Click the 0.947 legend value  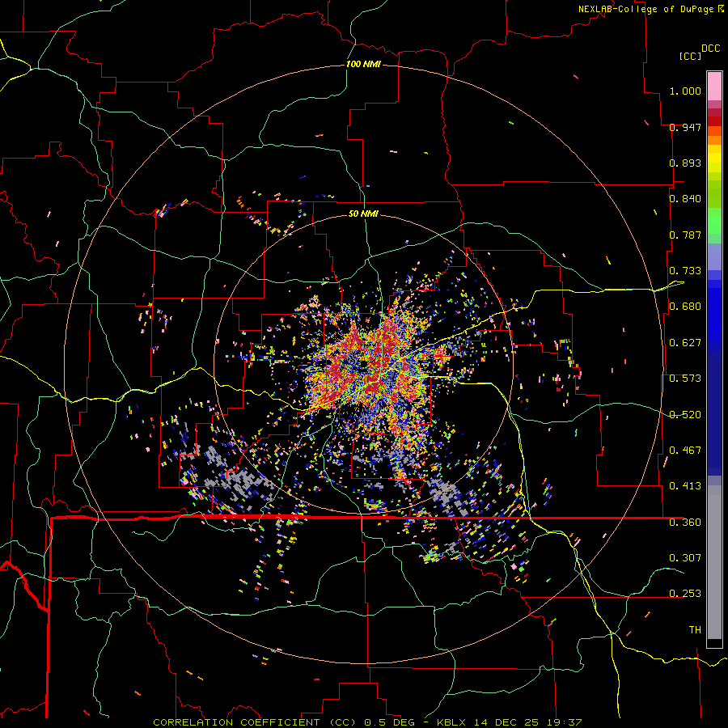pyautogui.click(x=685, y=127)
